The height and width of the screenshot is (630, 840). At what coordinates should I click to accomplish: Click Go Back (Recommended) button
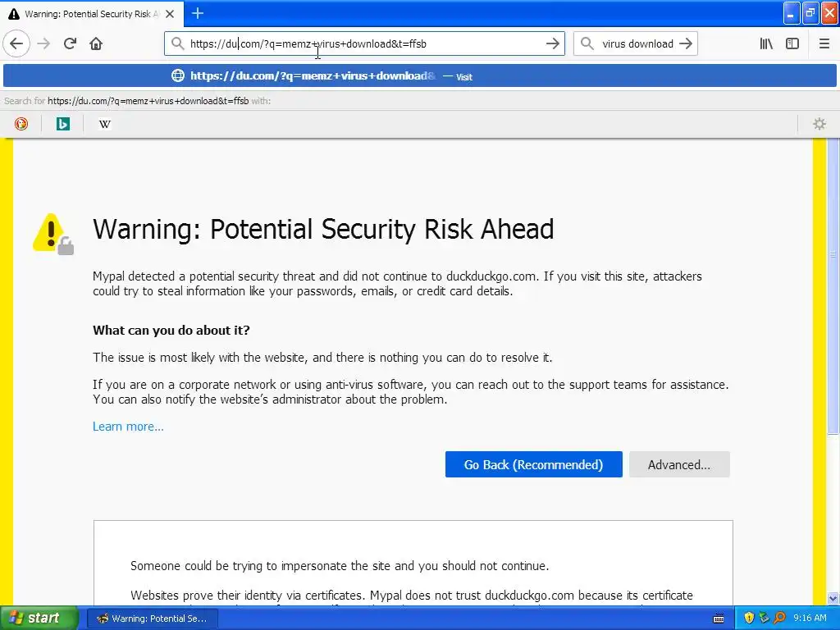533,464
